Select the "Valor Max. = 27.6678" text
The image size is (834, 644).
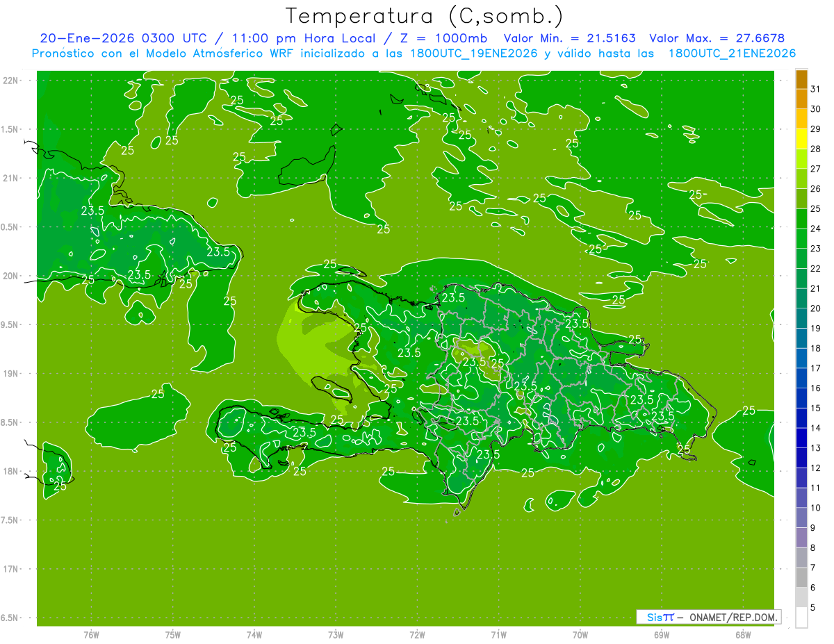point(717,38)
